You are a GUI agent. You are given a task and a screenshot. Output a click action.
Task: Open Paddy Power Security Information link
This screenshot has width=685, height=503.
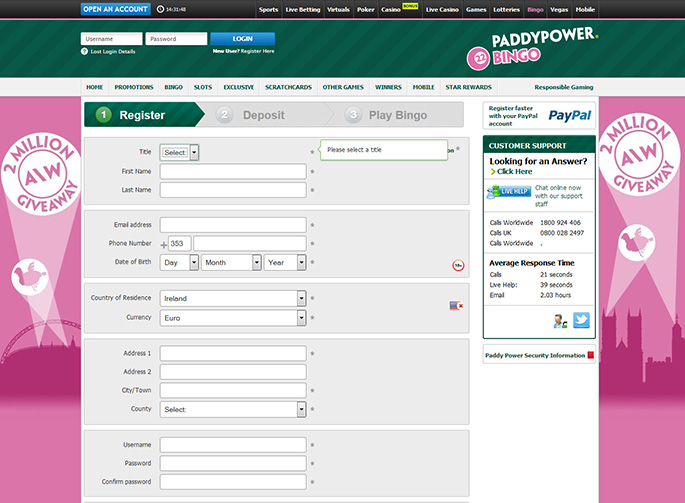(535, 356)
